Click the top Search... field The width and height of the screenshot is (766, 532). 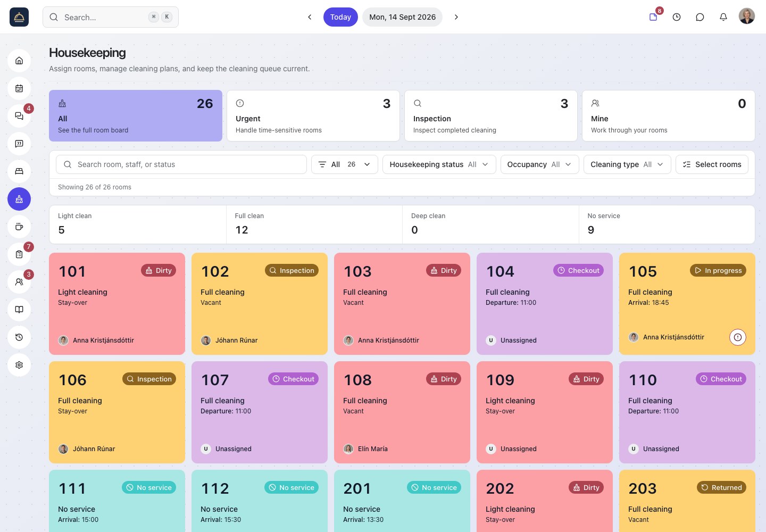coord(111,17)
